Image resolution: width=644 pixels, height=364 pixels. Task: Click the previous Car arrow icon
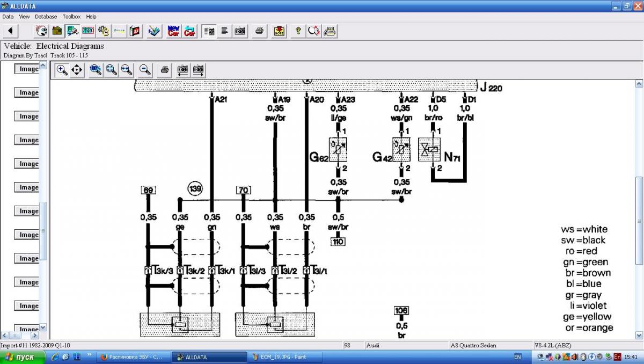tap(190, 31)
